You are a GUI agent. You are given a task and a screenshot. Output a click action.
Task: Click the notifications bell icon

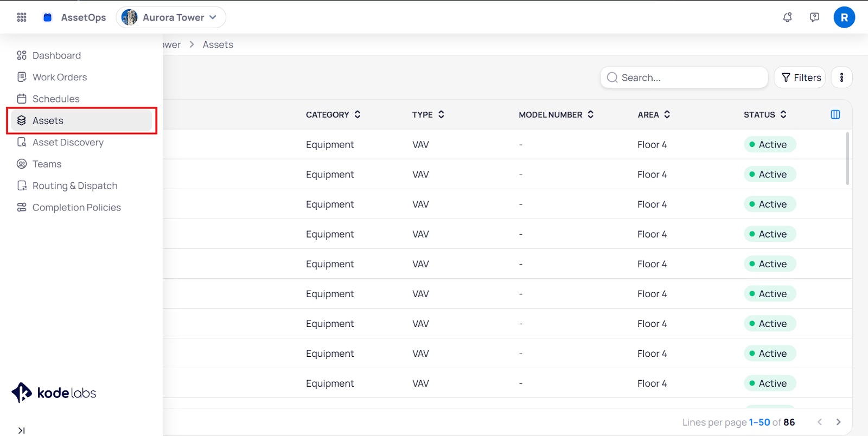[x=787, y=17]
